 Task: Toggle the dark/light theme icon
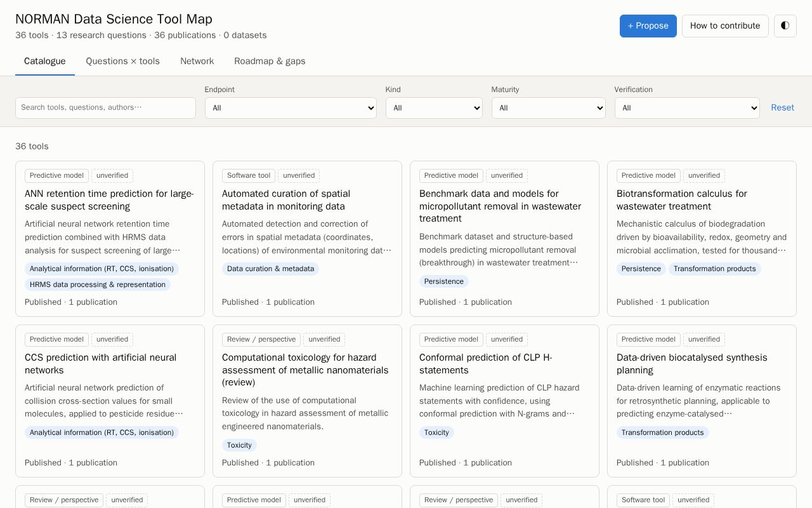click(785, 26)
